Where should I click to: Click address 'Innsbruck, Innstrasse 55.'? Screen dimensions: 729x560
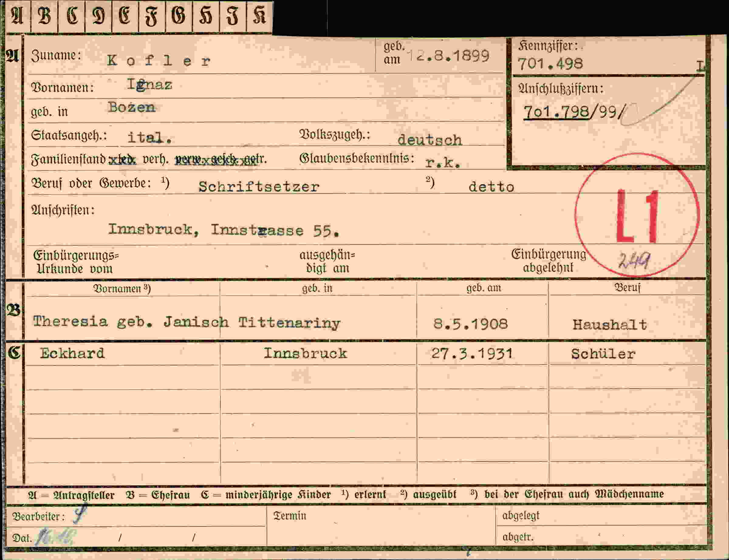pyautogui.click(x=224, y=230)
